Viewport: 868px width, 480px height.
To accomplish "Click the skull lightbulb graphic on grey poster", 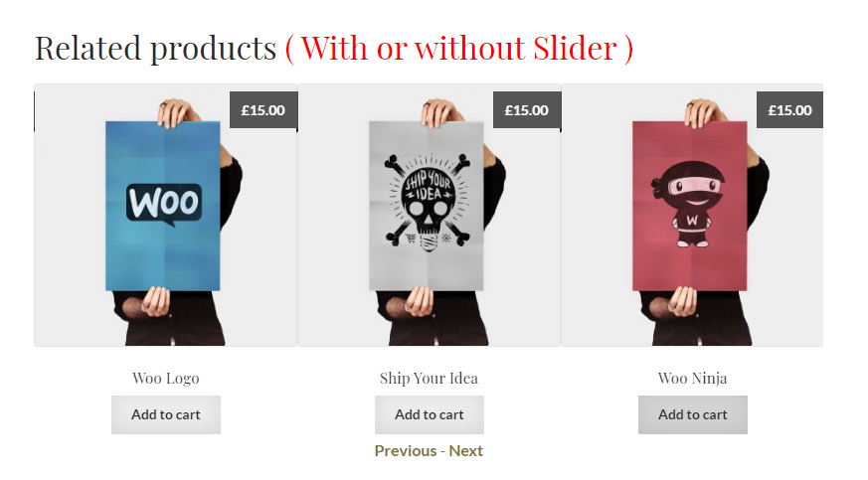I will point(428,203).
